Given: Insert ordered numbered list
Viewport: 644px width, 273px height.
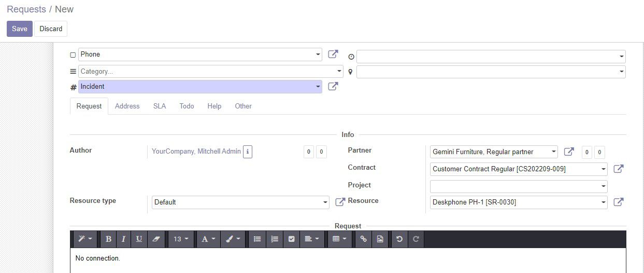Looking at the screenshot, I should click(x=275, y=239).
